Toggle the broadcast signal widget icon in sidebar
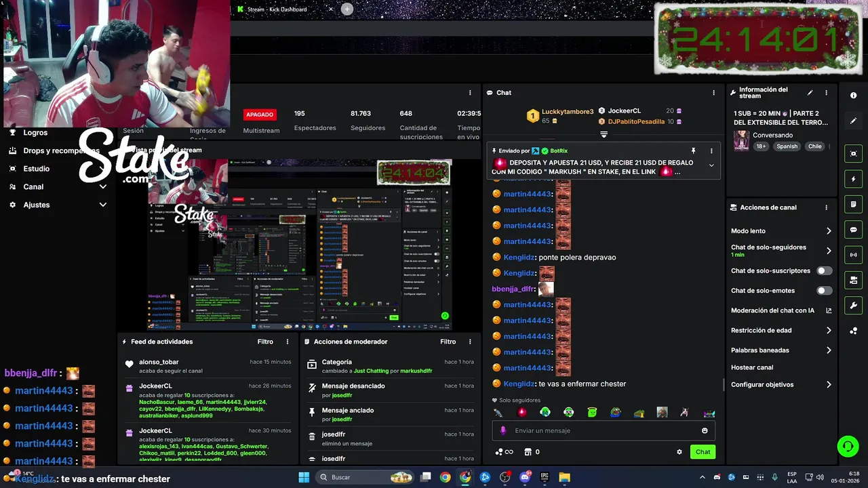Viewport: 868px width, 488px height. coord(853,255)
